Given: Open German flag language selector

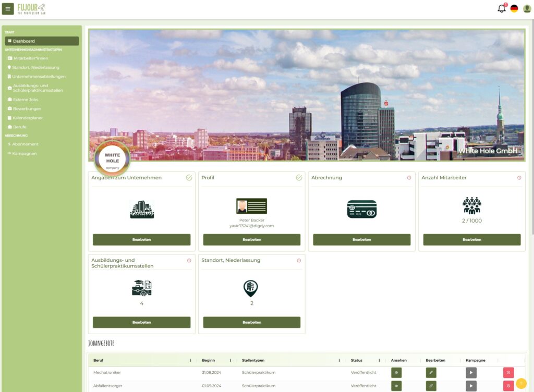Looking at the screenshot, I should [x=514, y=8].
